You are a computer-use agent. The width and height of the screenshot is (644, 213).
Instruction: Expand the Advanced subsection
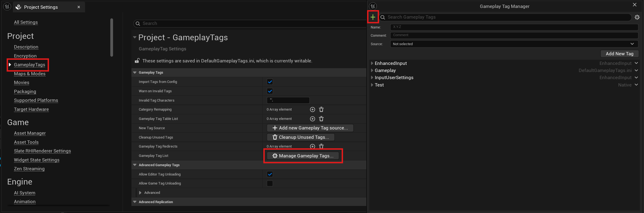pyautogui.click(x=140, y=193)
